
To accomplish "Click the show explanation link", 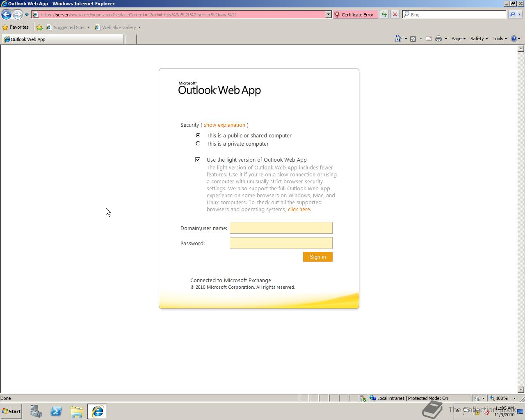I will pos(224,125).
